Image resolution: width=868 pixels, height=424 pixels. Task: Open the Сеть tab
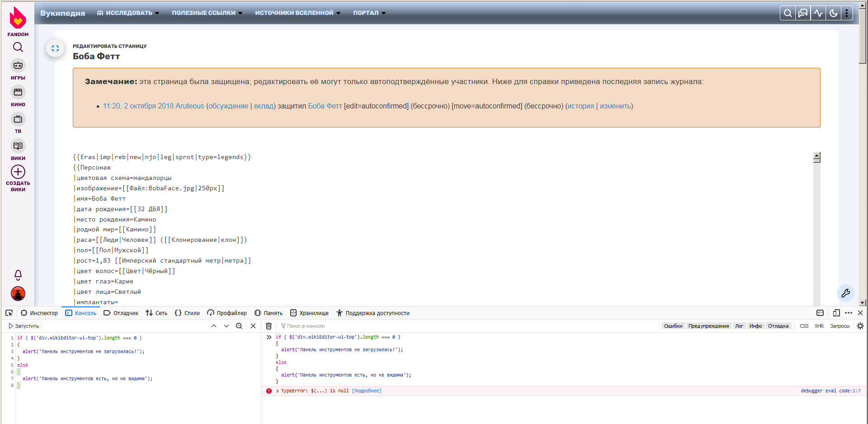156,313
